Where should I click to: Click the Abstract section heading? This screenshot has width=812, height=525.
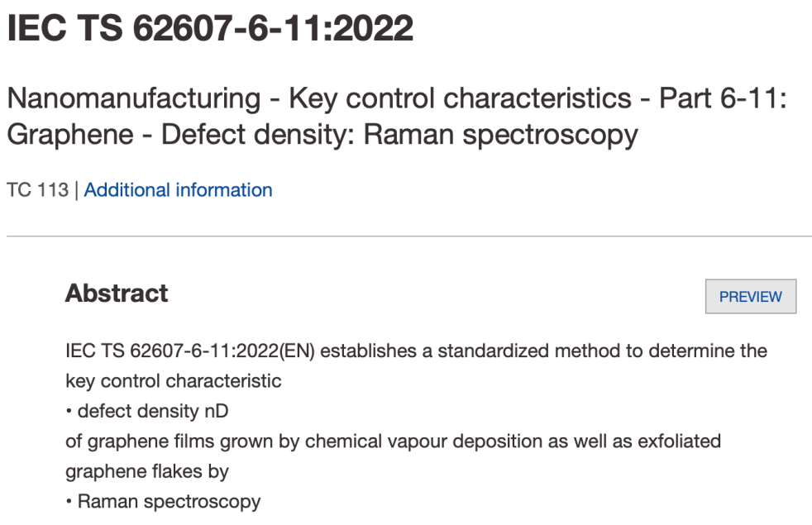[117, 294]
